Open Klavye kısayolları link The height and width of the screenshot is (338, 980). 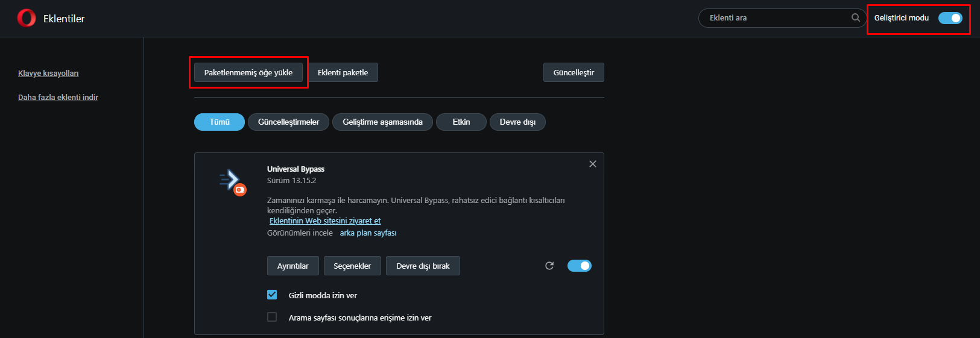(48, 74)
